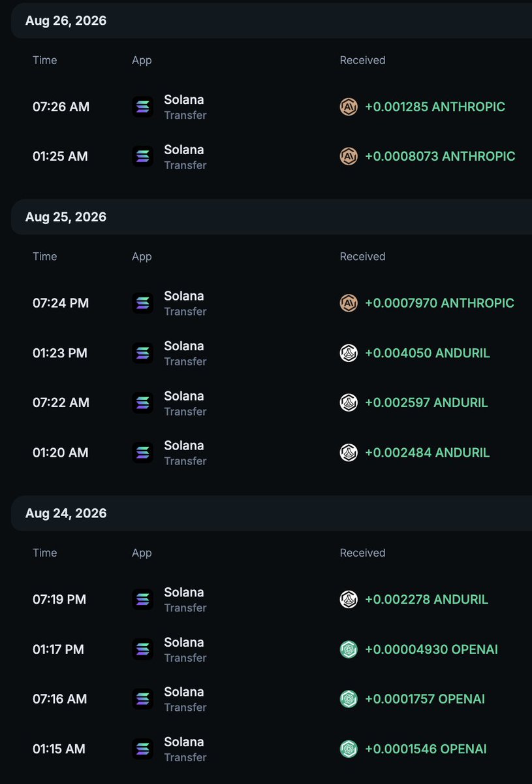This screenshot has width=532, height=784.
Task: Open the +0.002484 ANDURIL received amount
Action: click(x=428, y=453)
